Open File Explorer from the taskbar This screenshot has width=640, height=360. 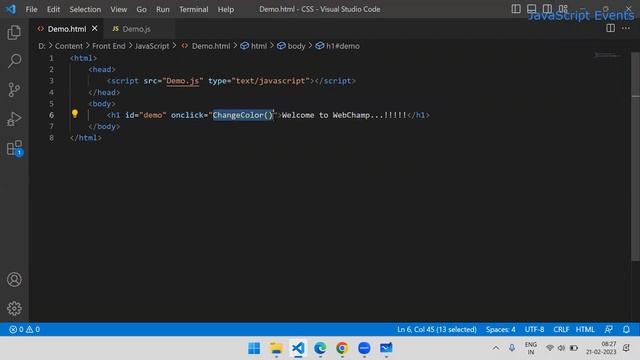pos(276,348)
